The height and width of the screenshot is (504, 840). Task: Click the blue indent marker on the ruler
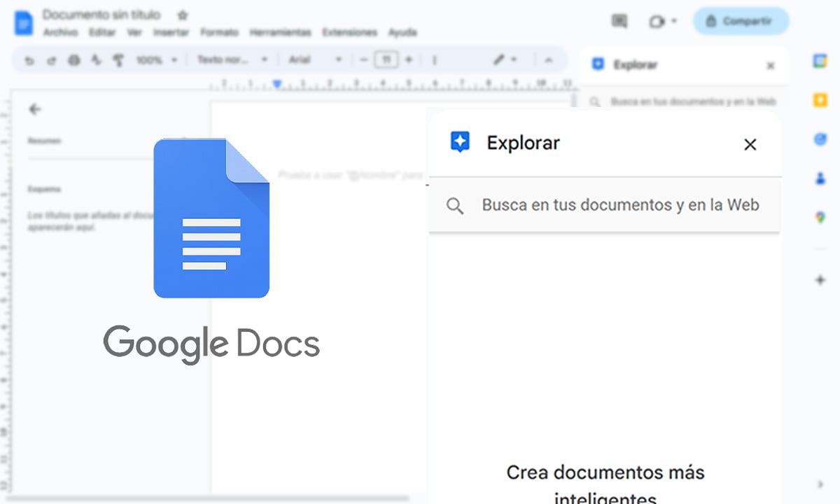pos(277,84)
